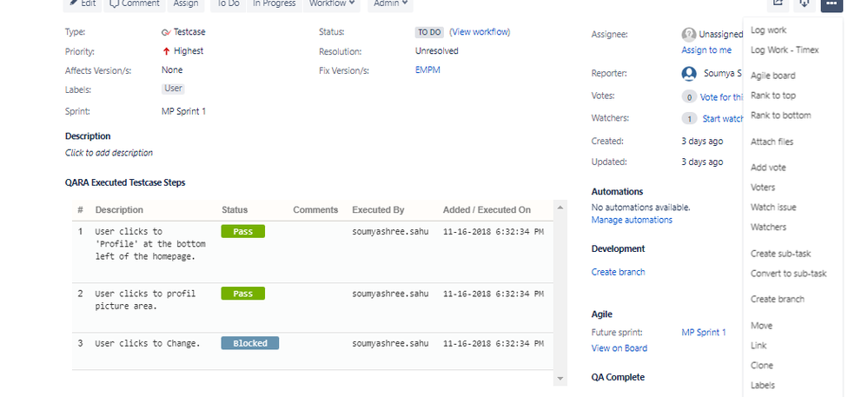Open Voters from the menu
This screenshot has height=397, width=868.
(x=763, y=188)
